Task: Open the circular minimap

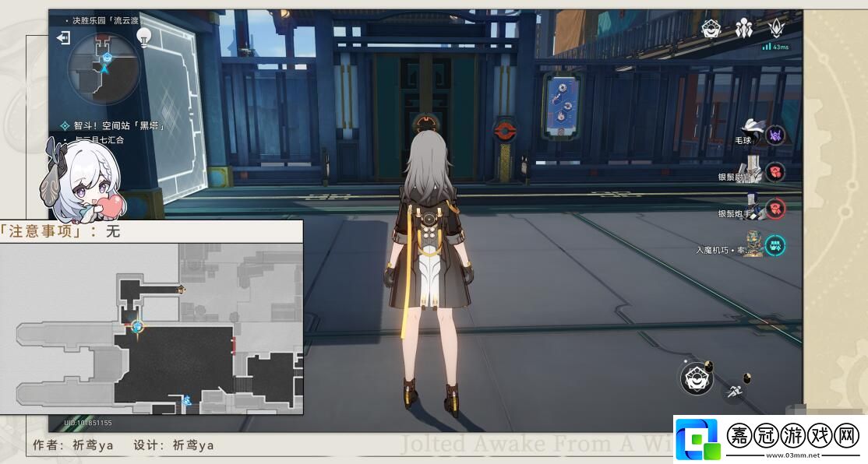Action: pyautogui.click(x=104, y=68)
